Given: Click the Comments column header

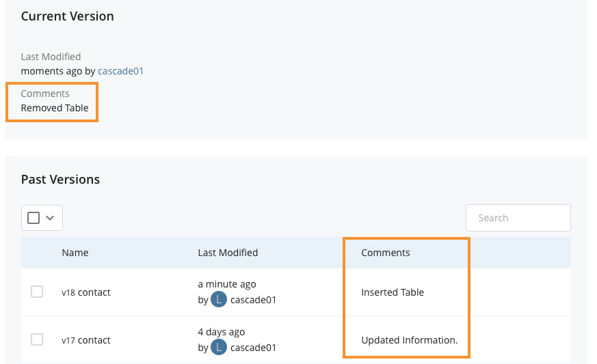Looking at the screenshot, I should click(385, 253).
